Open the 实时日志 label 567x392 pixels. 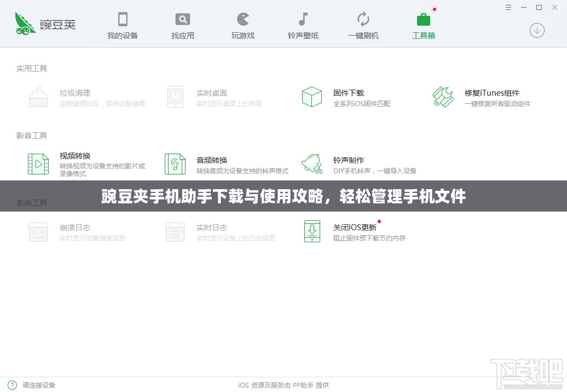(x=212, y=227)
